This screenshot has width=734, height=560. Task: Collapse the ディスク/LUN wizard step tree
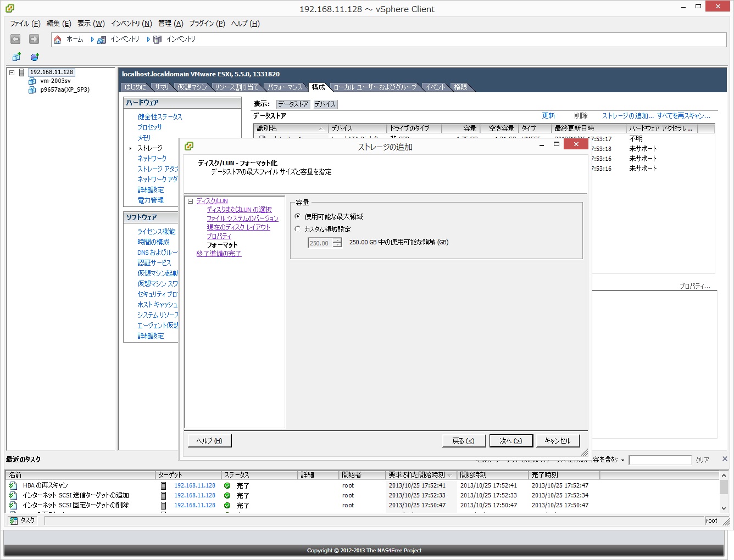coord(190,201)
